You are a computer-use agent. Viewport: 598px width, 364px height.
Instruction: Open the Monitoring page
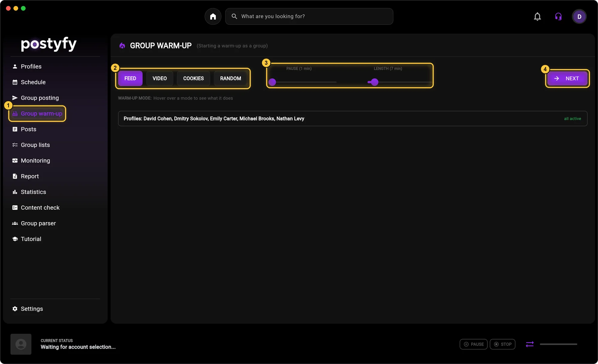(35, 161)
